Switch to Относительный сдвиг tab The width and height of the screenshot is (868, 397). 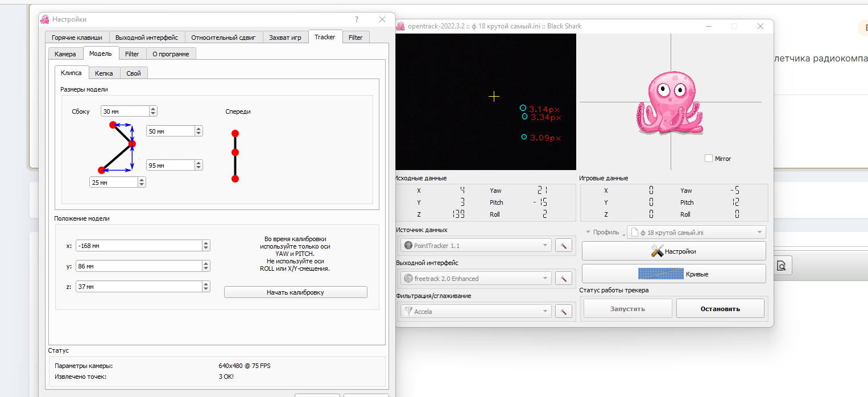pos(224,38)
